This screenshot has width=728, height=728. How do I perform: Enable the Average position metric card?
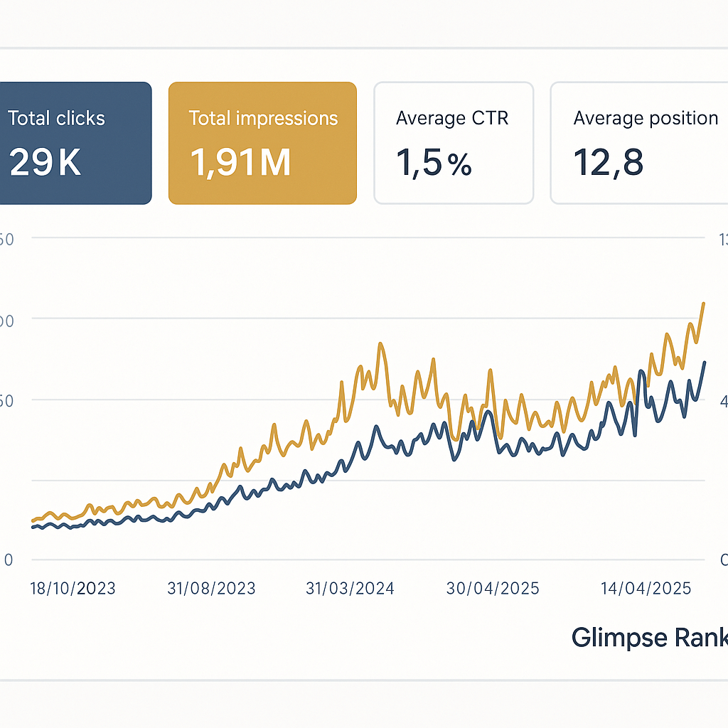(x=638, y=142)
